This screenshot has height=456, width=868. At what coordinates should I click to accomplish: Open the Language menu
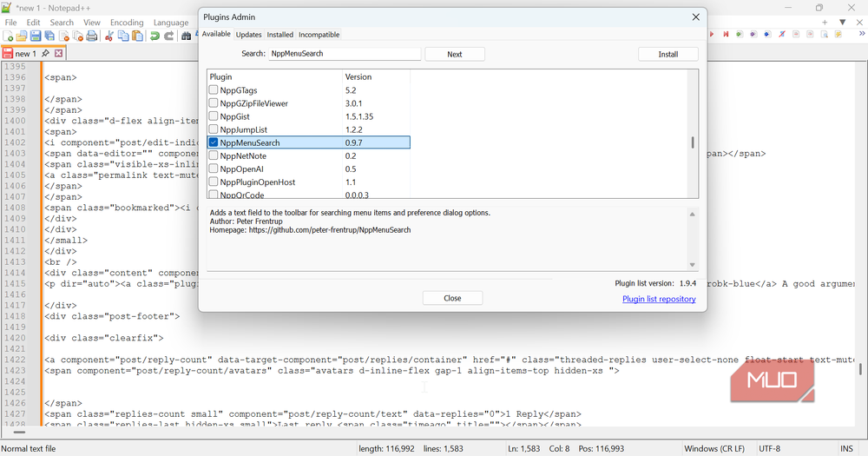click(171, 23)
